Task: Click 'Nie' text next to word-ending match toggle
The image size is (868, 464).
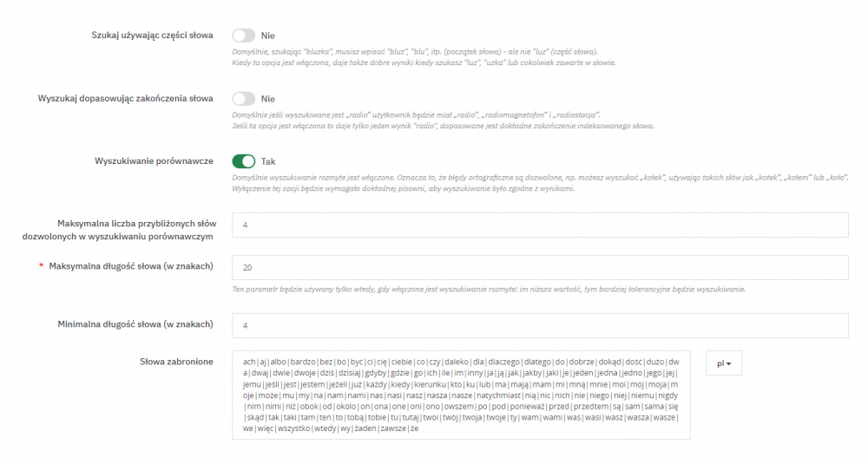Action: [x=268, y=99]
